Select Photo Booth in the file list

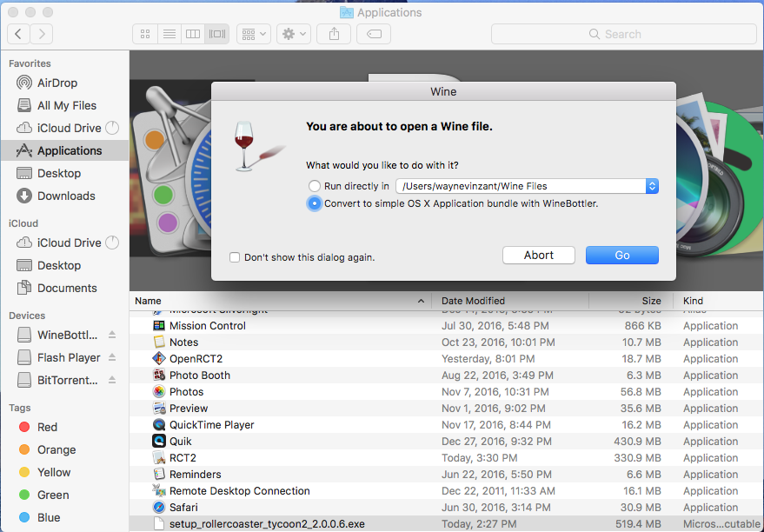446,376
